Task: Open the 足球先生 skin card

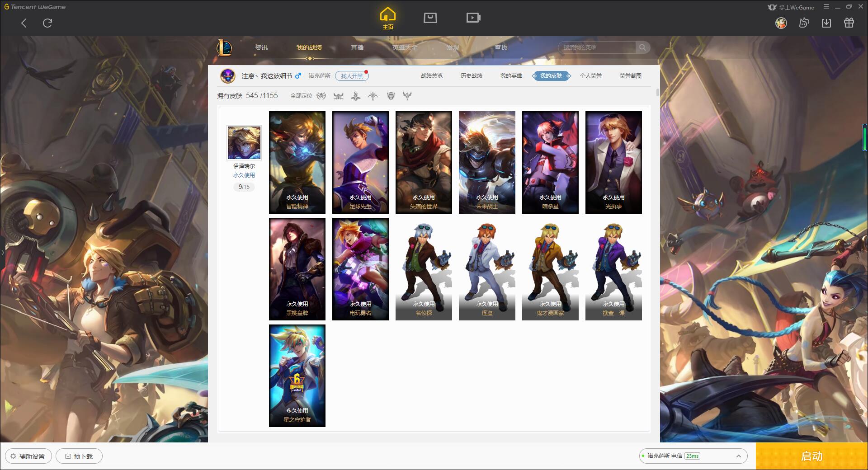Action: click(360, 162)
